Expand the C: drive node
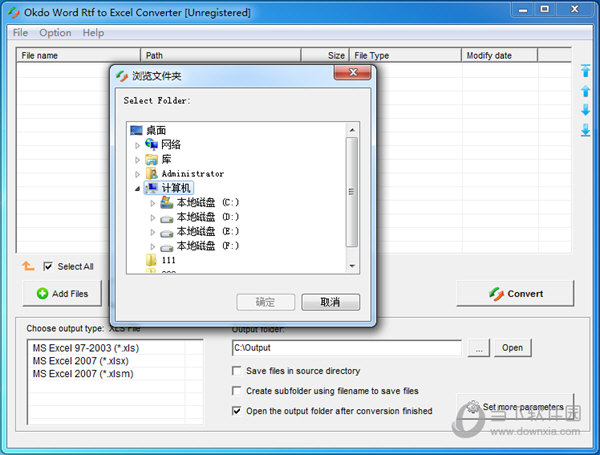600x455 pixels. tap(152, 203)
